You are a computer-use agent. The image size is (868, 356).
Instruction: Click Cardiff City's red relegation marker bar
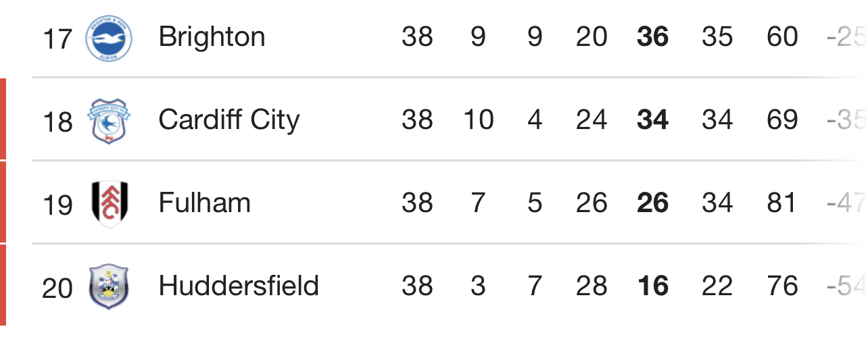click(3, 119)
